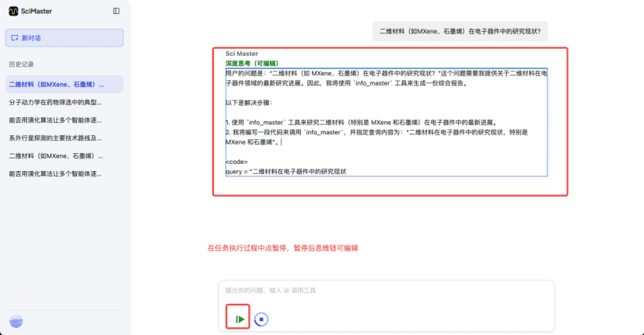Open the highlighted history item 二维材料（如MXene、石墨烯）
This screenshot has width=644, height=335.
pos(65,84)
